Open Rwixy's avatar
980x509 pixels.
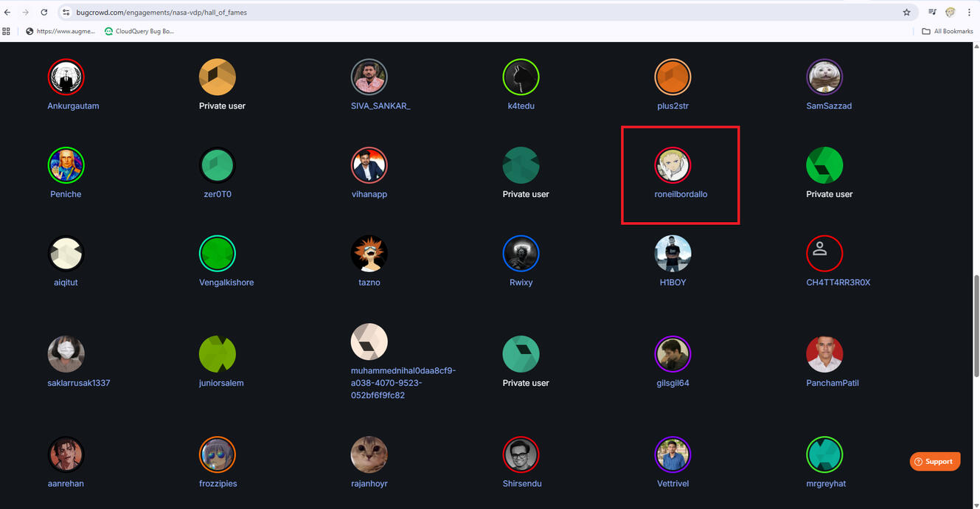(x=521, y=254)
